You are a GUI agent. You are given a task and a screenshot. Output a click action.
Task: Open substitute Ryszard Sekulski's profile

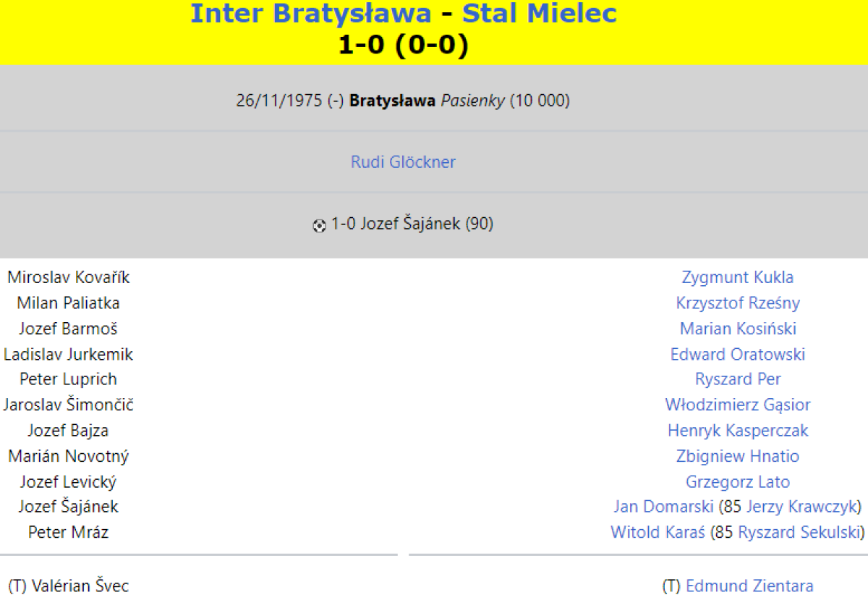(799, 533)
